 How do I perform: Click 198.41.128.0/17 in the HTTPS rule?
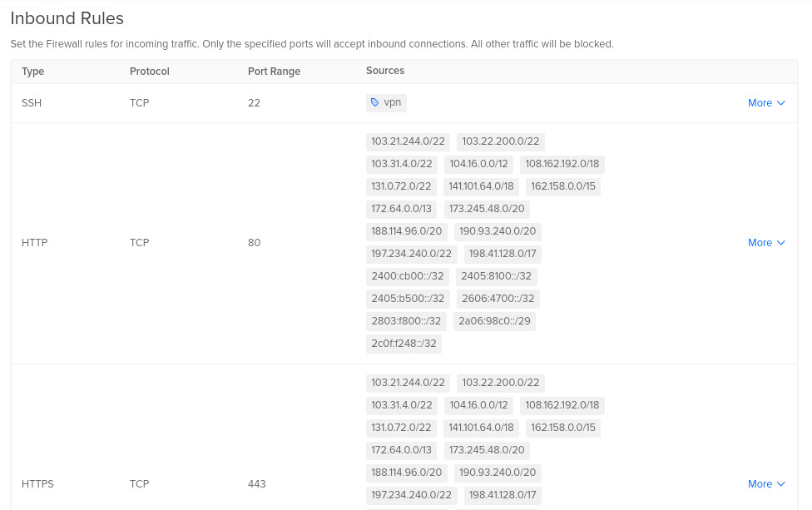[503, 495]
